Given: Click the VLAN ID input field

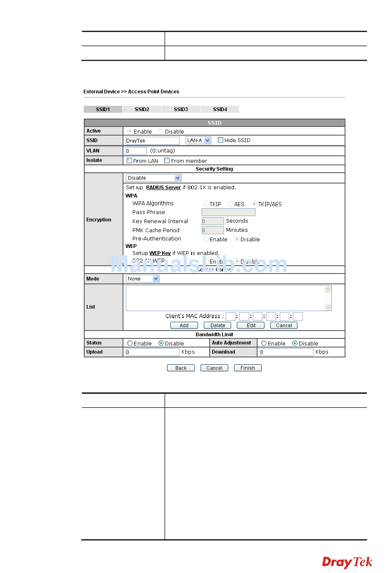Looking at the screenshot, I should tap(136, 151).
